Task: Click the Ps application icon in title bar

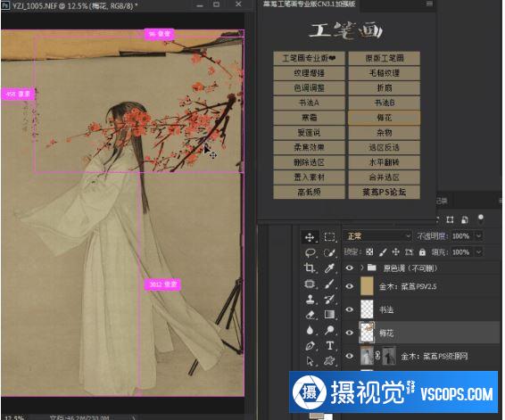Action: point(5,5)
